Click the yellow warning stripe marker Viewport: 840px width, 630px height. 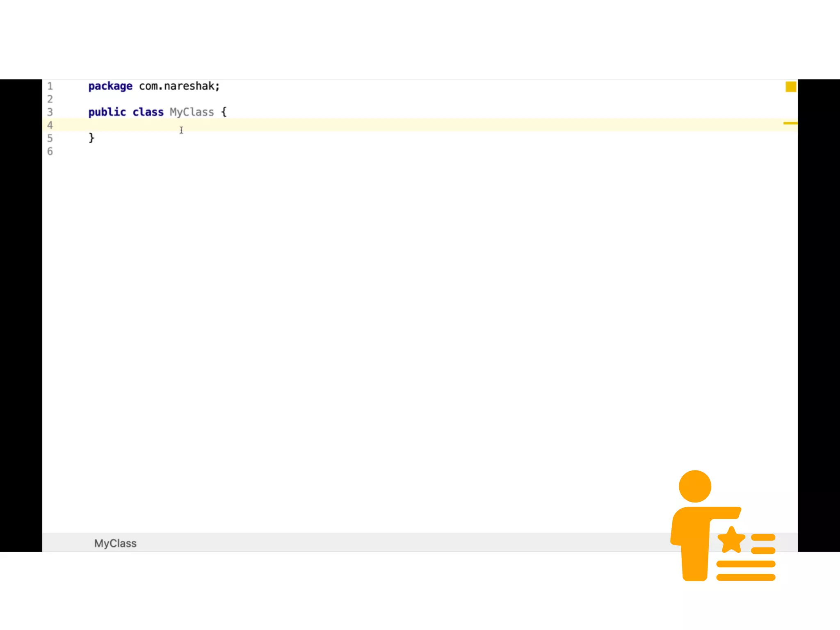click(x=790, y=123)
